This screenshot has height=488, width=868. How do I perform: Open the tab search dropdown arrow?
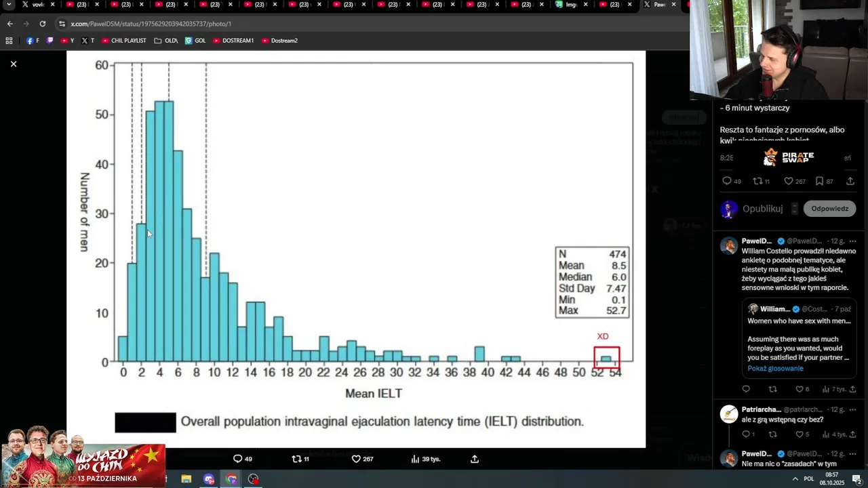tap(9, 5)
